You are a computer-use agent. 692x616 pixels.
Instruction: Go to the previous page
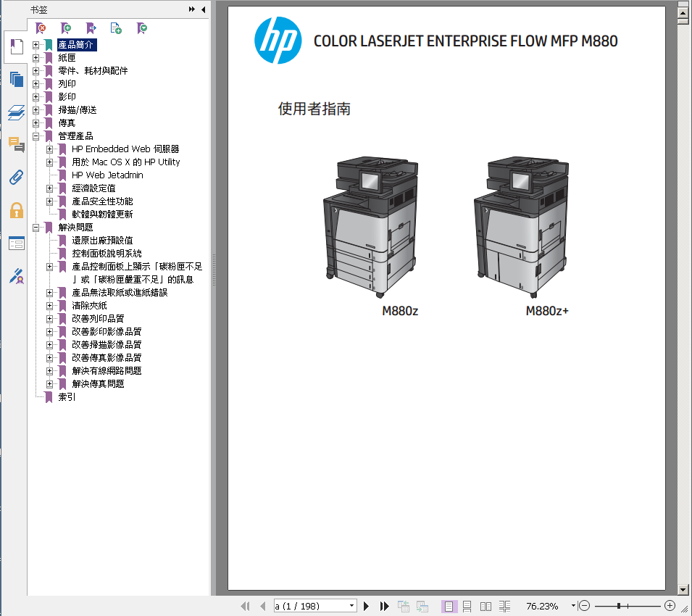(263, 607)
